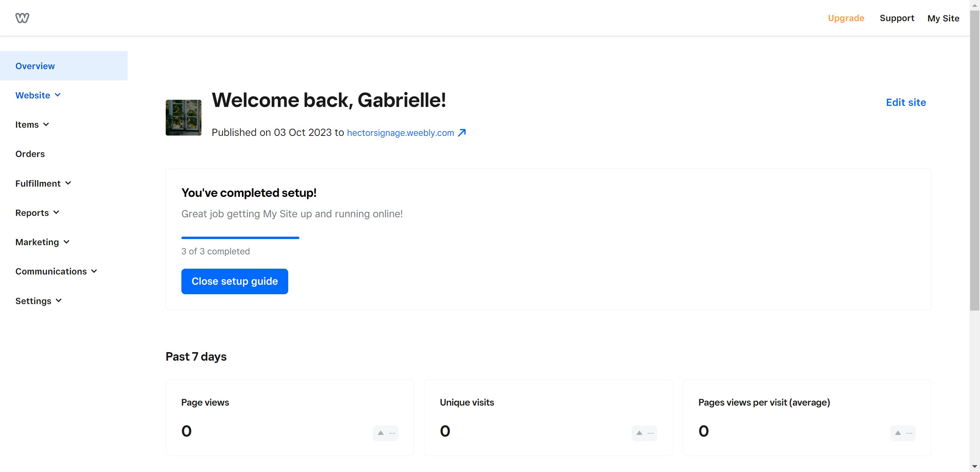Expand the Website menu chevron
This screenshot has height=472, width=980.
click(58, 95)
